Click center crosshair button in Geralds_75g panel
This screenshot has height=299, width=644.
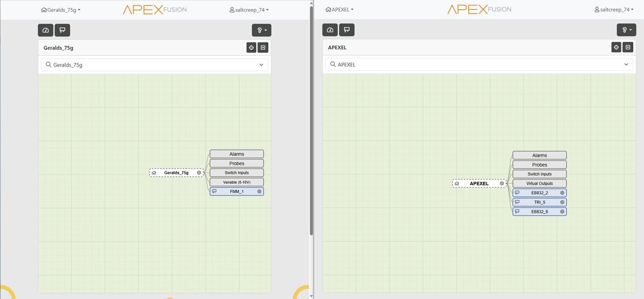[x=251, y=47]
